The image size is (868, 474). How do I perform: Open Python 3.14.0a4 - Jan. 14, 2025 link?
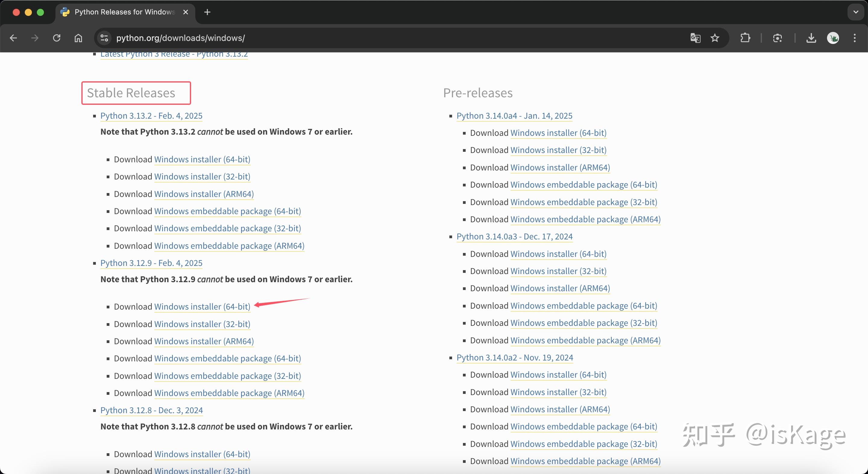pyautogui.click(x=514, y=116)
